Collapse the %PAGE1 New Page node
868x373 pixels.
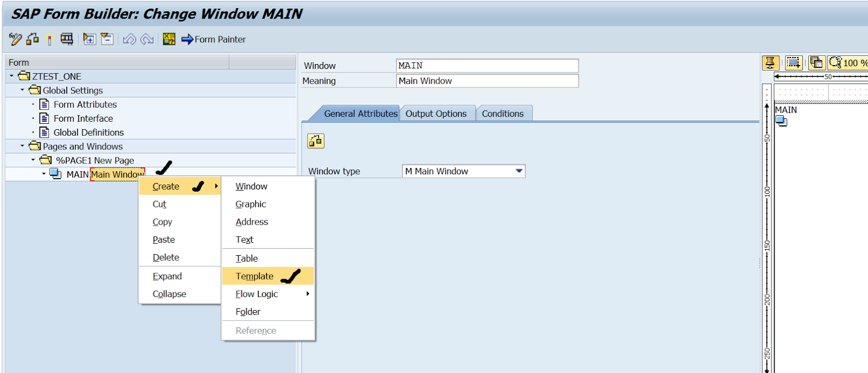pos(33,160)
